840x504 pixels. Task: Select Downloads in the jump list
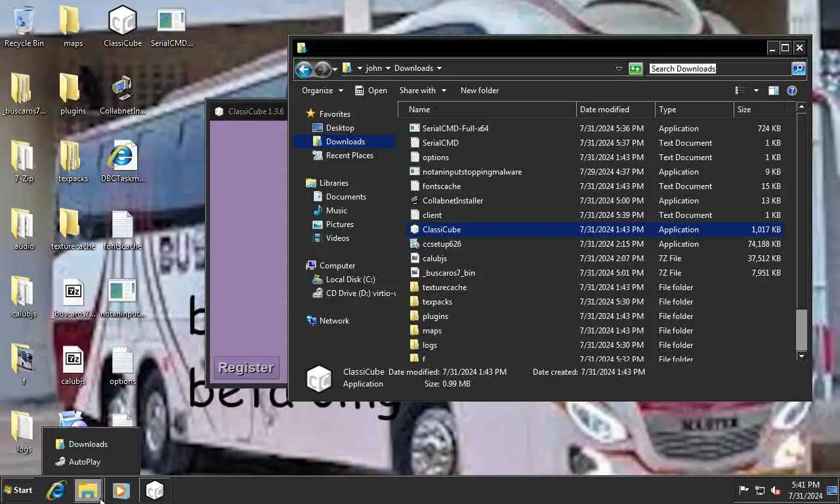click(91, 444)
